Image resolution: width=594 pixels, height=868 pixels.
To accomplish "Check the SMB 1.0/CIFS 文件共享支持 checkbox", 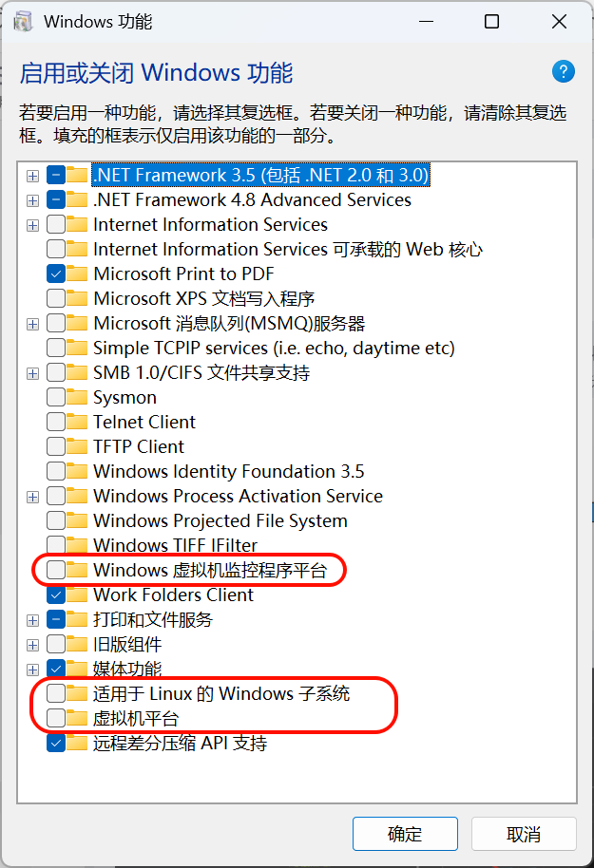I will tap(56, 372).
